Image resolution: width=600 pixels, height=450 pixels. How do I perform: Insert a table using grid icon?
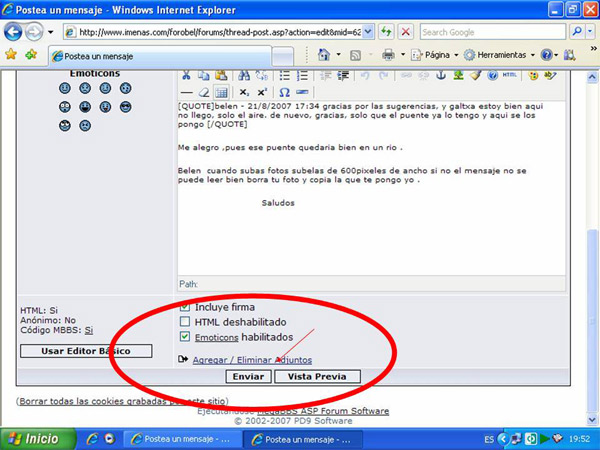point(221,92)
